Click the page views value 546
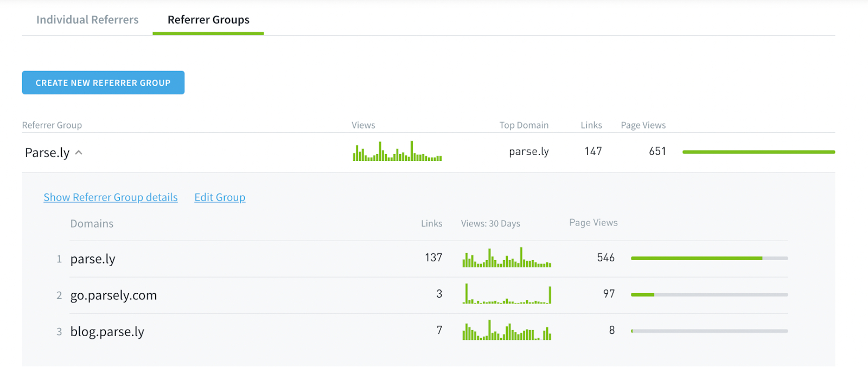This screenshot has width=868, height=367. tap(606, 257)
